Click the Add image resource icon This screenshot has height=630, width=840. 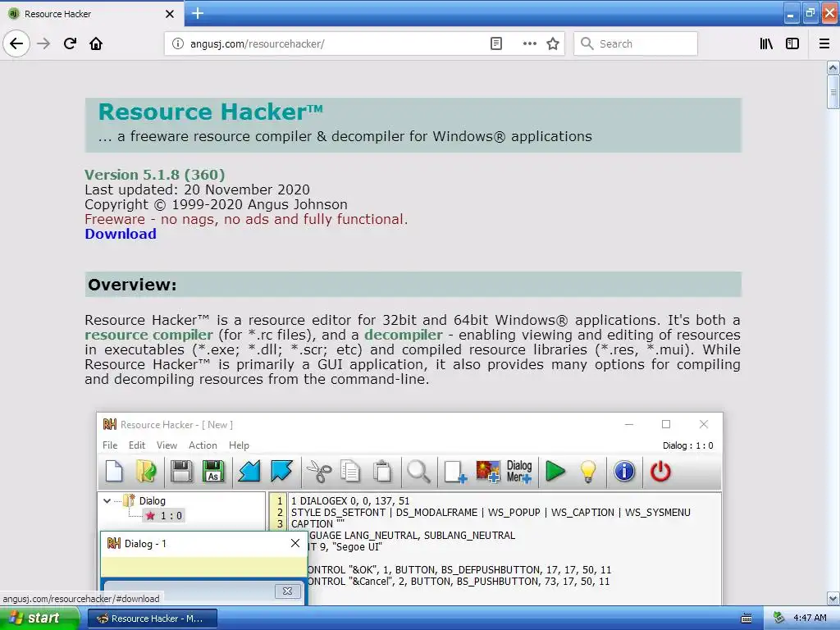point(487,472)
